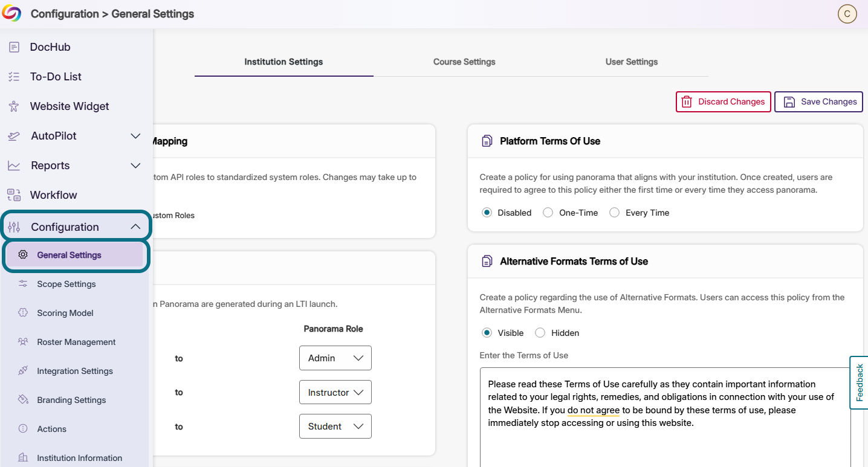This screenshot has width=868, height=467.
Task: Click inside the Terms of Use text area
Action: click(665, 417)
